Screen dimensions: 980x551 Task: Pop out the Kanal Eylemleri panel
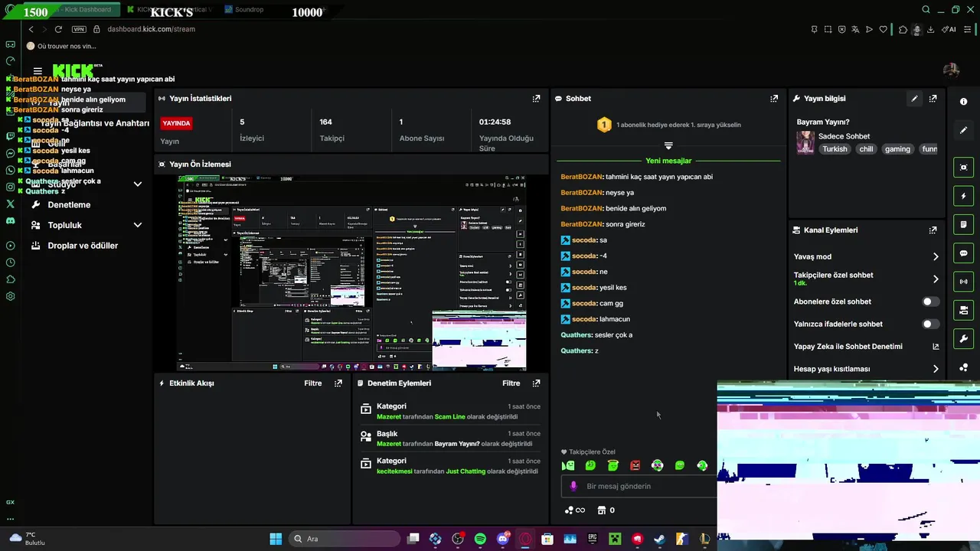click(x=933, y=230)
